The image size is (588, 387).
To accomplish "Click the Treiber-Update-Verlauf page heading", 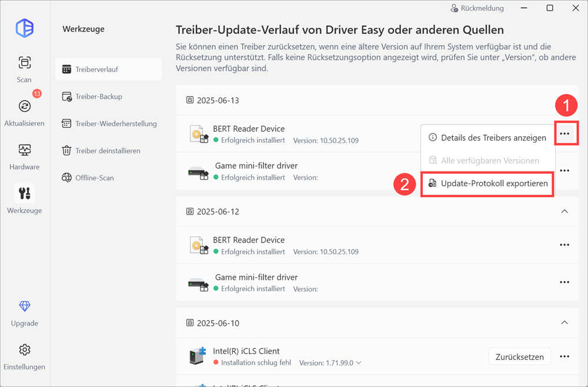I will 340,30.
